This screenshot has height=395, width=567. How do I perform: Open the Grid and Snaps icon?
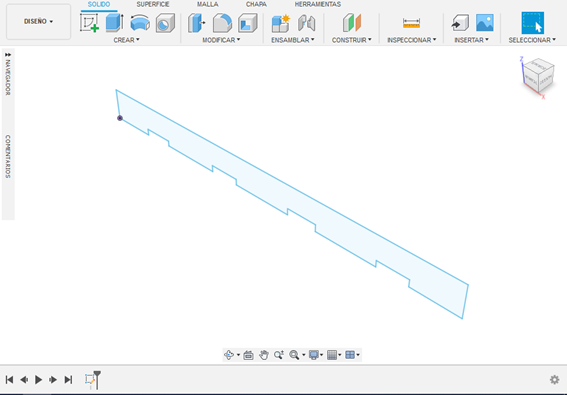(x=332, y=355)
